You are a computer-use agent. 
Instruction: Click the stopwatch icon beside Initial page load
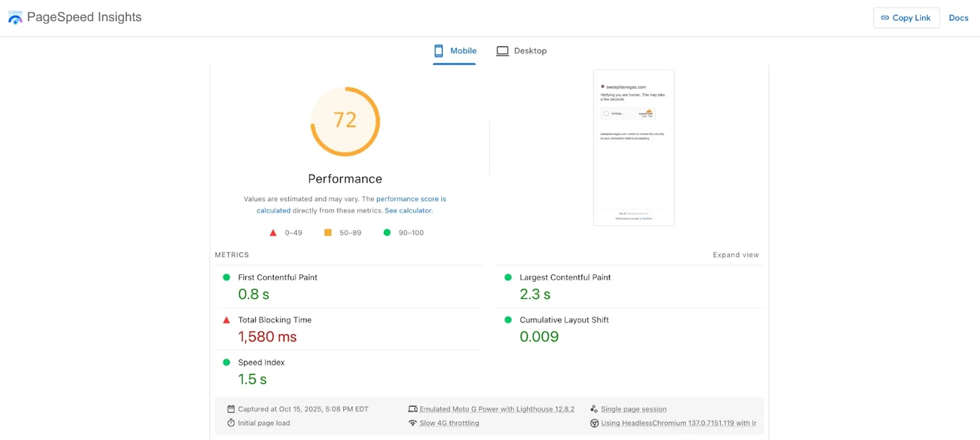(231, 423)
